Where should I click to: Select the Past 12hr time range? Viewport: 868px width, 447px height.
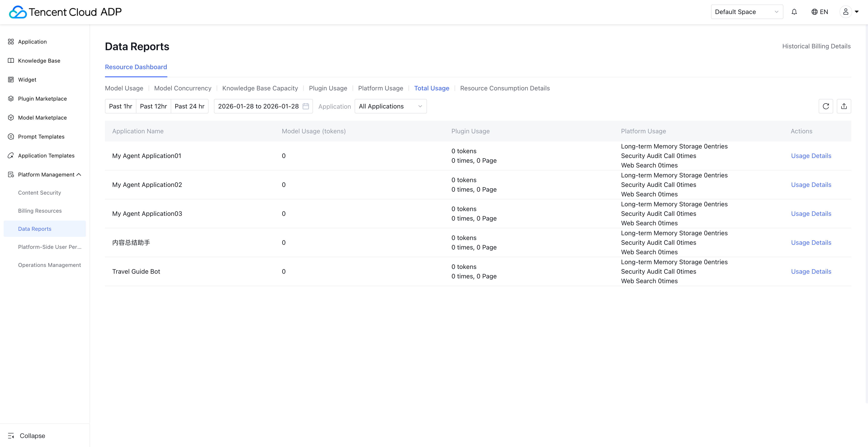153,106
